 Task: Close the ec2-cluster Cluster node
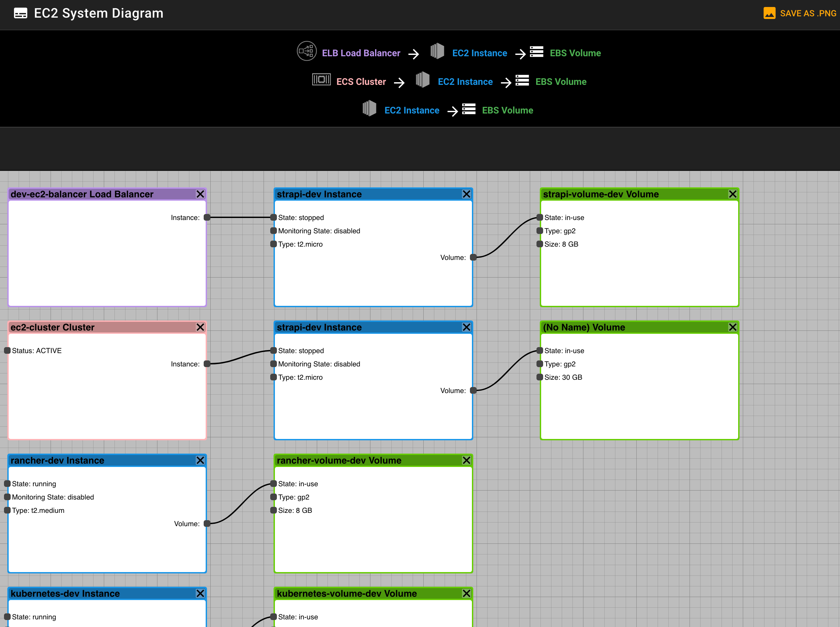pos(200,327)
